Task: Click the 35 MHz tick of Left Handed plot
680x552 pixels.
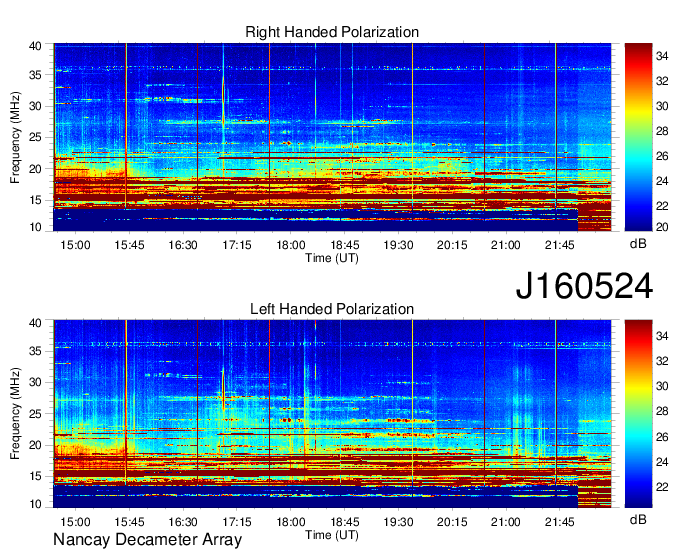Action: (35, 351)
